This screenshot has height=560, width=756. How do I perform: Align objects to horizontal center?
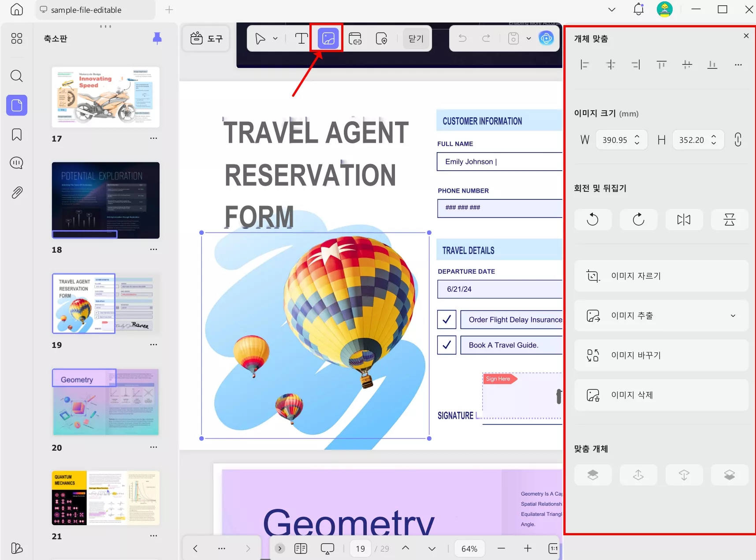[611, 65]
